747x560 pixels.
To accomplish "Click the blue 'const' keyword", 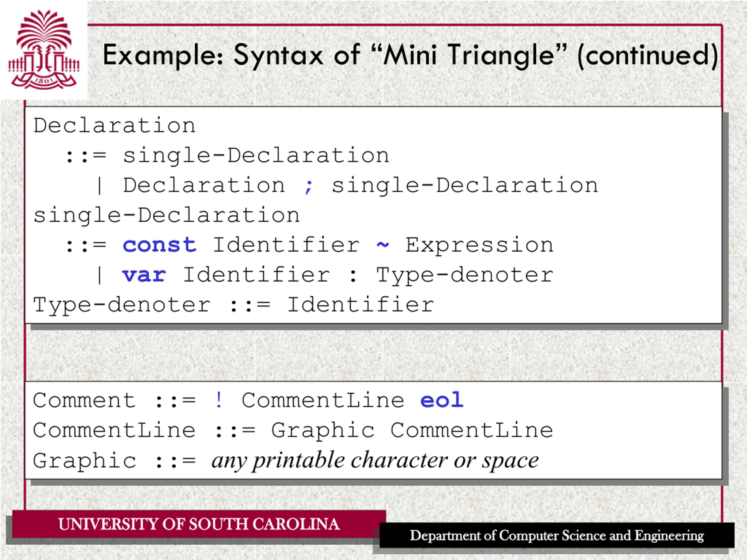I will 159,245.
